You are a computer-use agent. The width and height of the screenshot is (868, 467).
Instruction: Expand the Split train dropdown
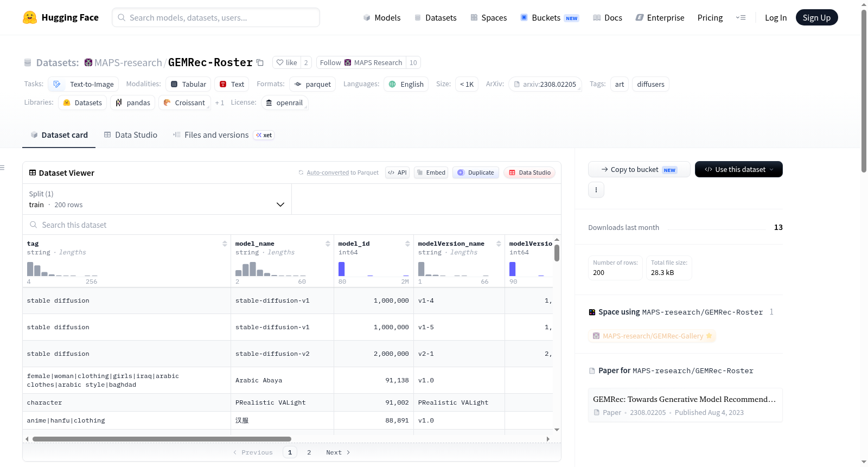[x=157, y=199]
